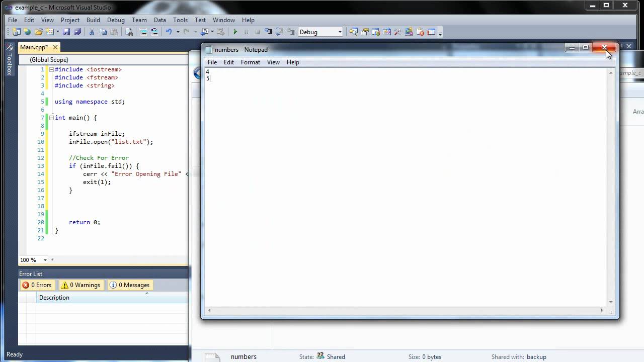Screen dimensions: 644x362
Task: Click the Redo arrow icon
Action: coord(187,32)
